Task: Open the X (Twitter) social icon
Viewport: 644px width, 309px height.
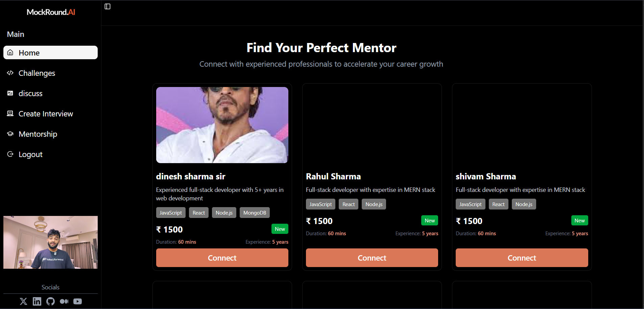Action: pos(23,301)
